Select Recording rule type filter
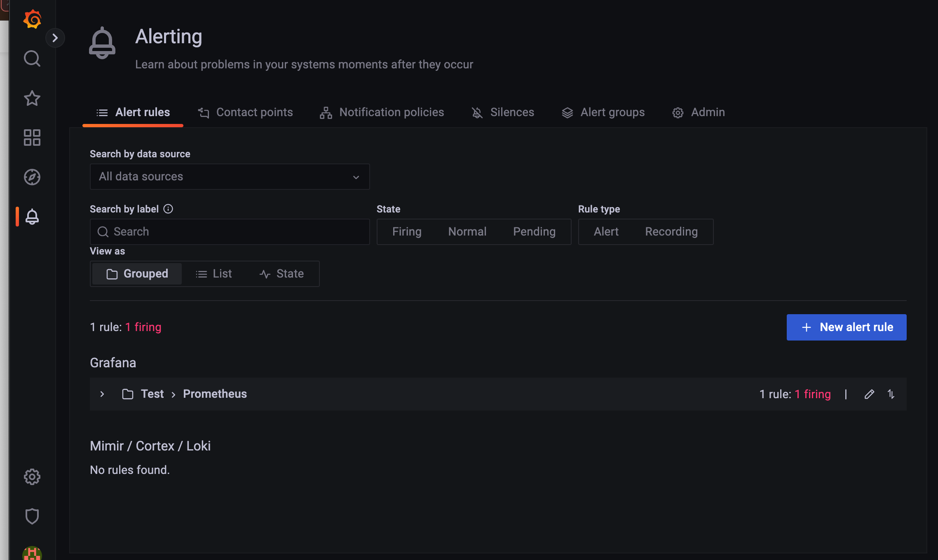Image resolution: width=938 pixels, height=560 pixels. [671, 232]
